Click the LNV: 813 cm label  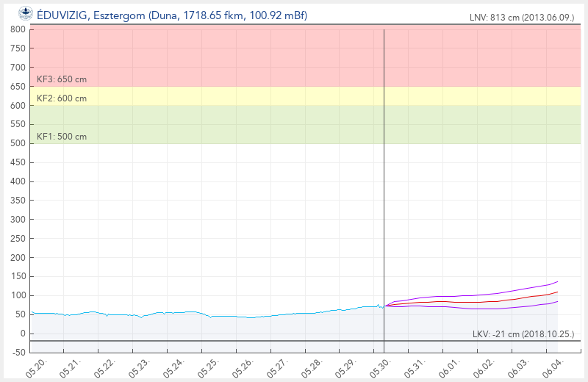pyautogui.click(x=522, y=17)
